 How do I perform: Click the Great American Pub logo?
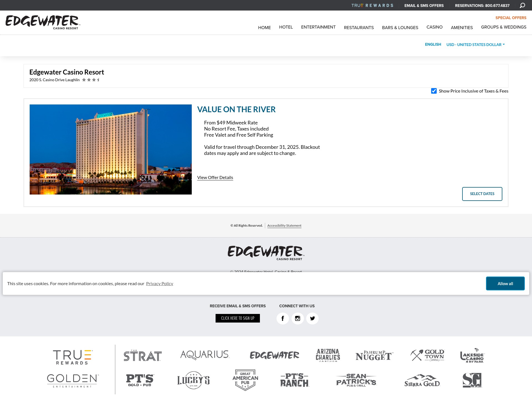coord(245,380)
